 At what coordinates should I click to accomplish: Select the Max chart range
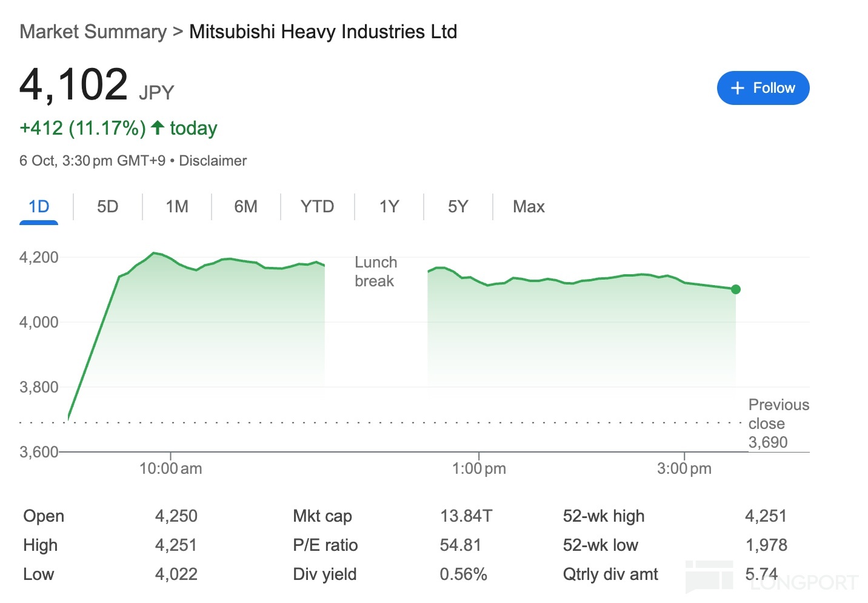[529, 207]
